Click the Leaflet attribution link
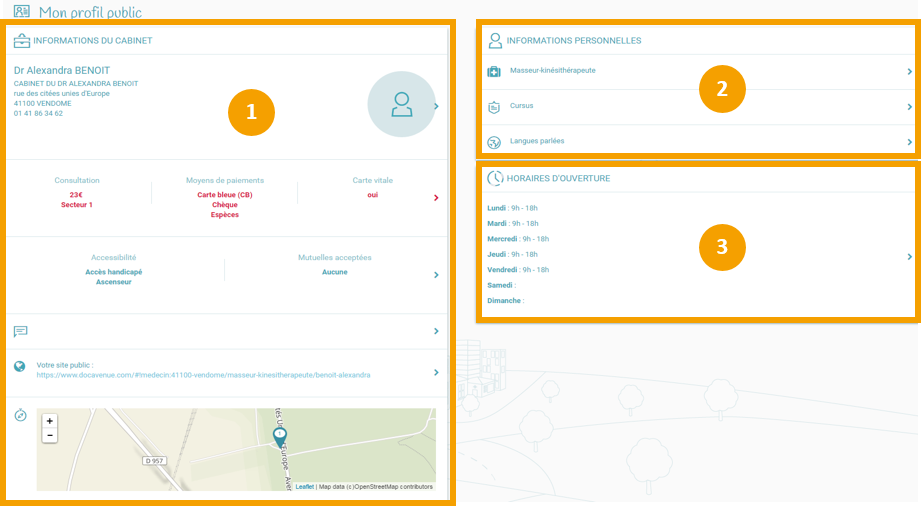Image resolution: width=921 pixels, height=506 pixels. [304, 487]
